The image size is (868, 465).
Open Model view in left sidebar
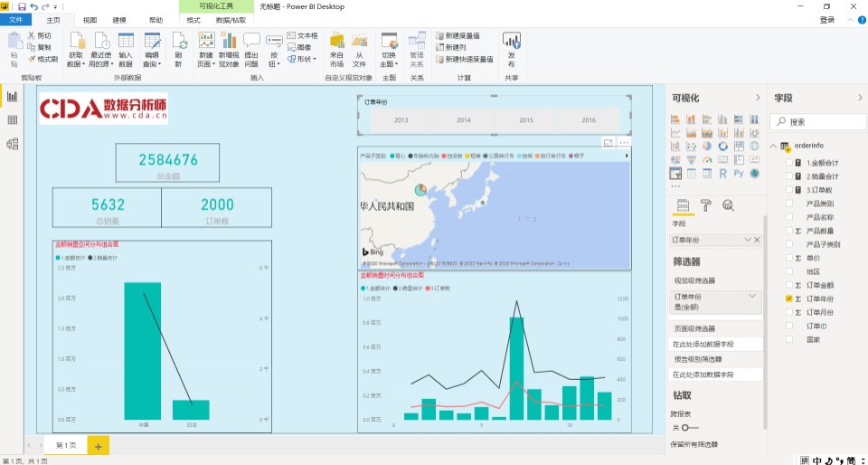(x=13, y=143)
